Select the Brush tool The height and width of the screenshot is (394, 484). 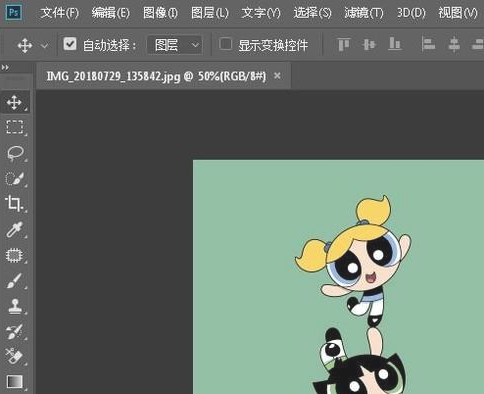click(14, 281)
